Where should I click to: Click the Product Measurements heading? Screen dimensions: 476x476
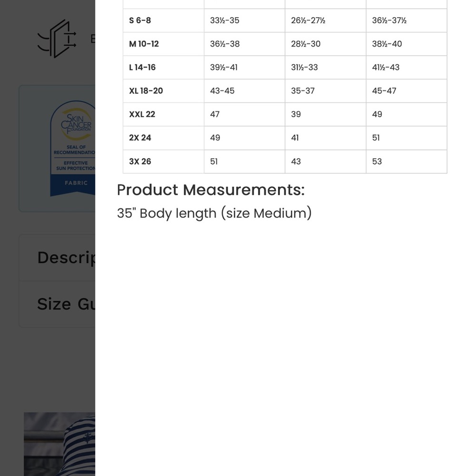[211, 190]
